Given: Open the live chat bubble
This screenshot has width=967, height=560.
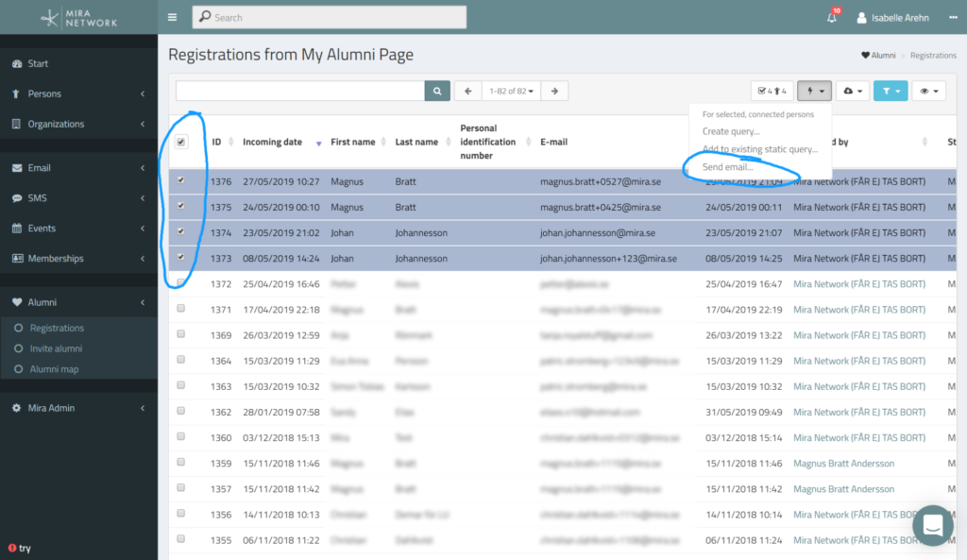Looking at the screenshot, I should 932,525.
